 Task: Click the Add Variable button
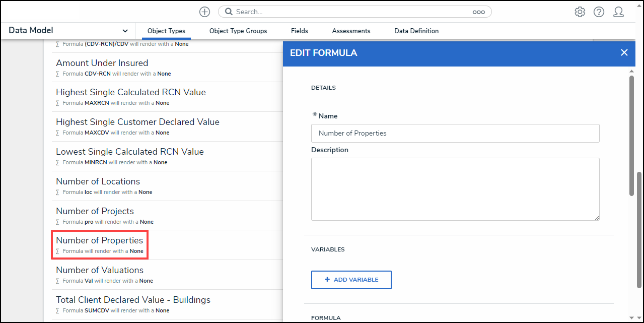pos(351,280)
